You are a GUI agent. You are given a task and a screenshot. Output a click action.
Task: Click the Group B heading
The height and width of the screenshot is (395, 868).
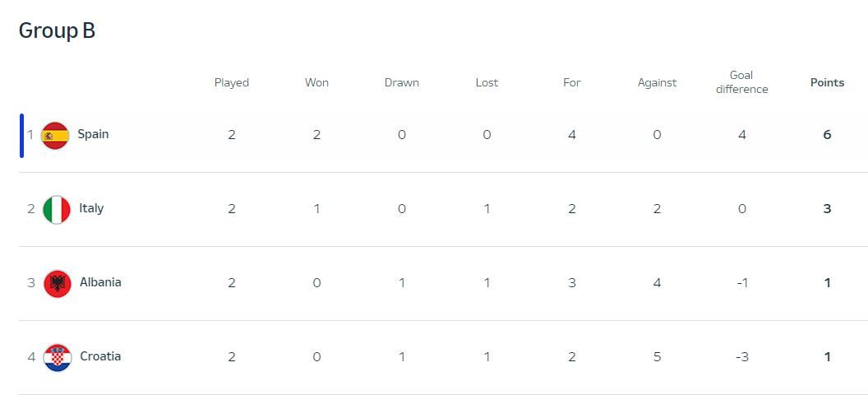(57, 30)
